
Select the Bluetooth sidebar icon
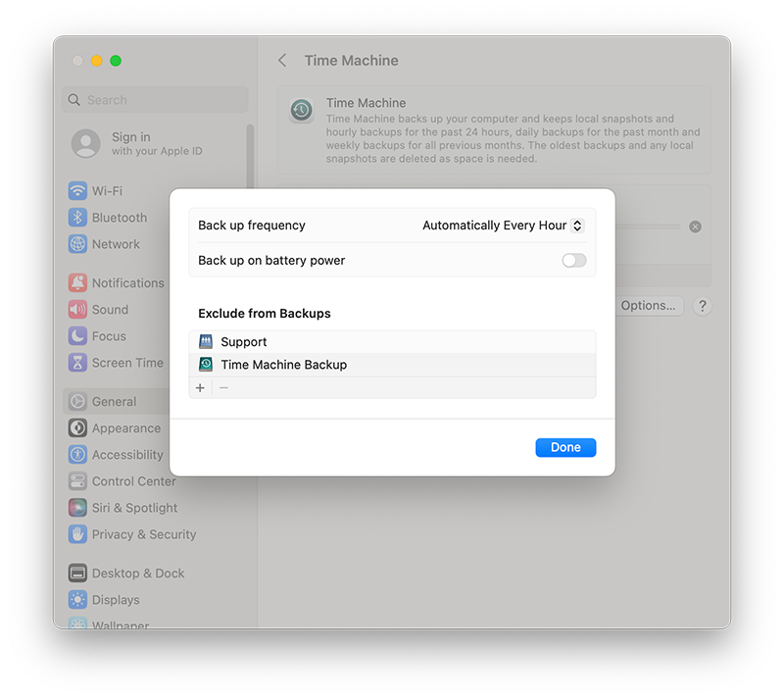point(77,218)
